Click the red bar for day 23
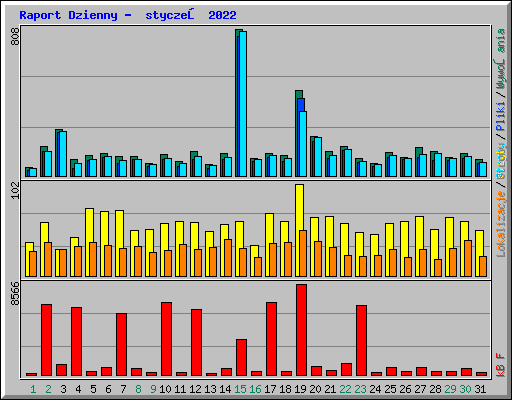Image resolution: width=512 pixels, height=400 pixels. [361, 341]
